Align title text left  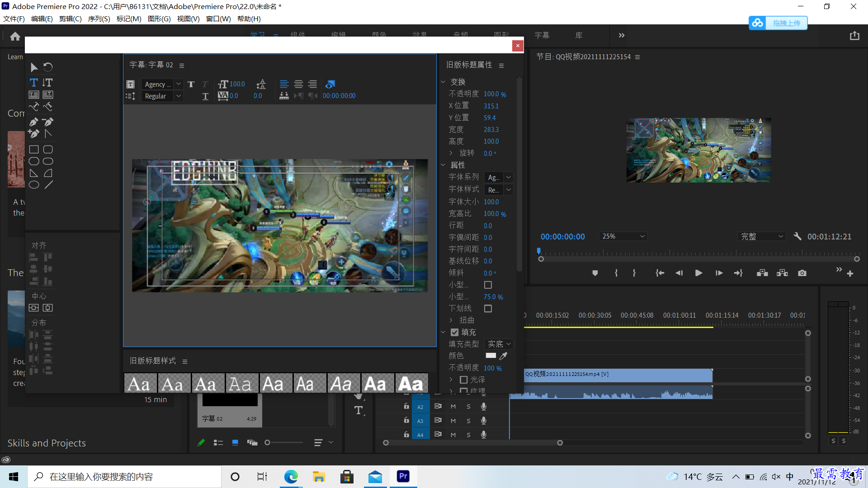284,84
